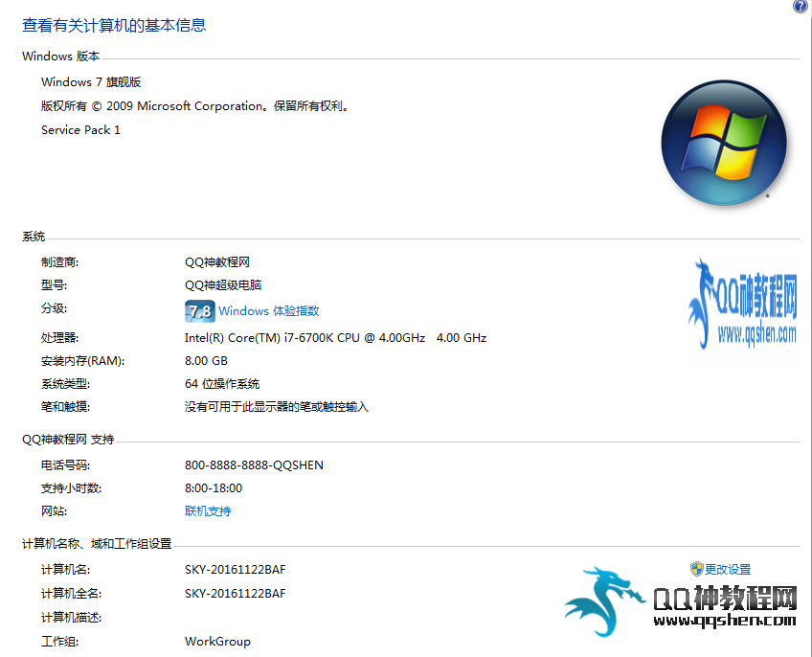The image size is (812, 657).
Task: Click the heading 查看有关计算机的基本信息
Action: pyautogui.click(x=114, y=25)
